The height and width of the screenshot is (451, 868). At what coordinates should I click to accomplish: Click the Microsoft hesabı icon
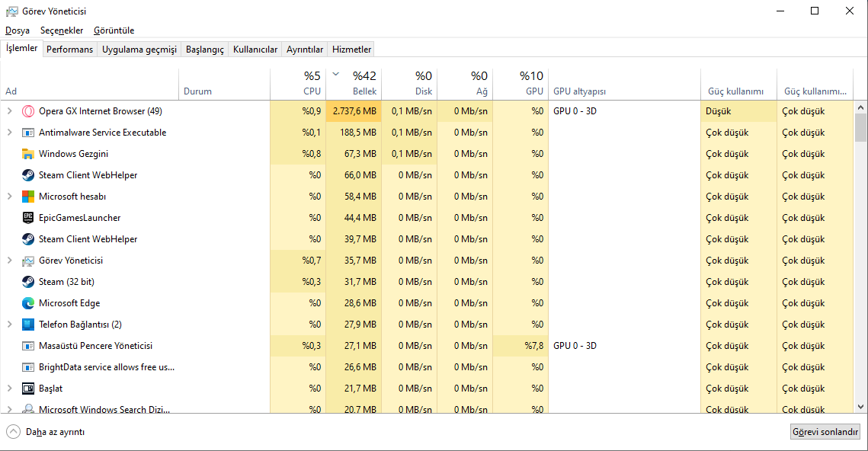coord(28,197)
